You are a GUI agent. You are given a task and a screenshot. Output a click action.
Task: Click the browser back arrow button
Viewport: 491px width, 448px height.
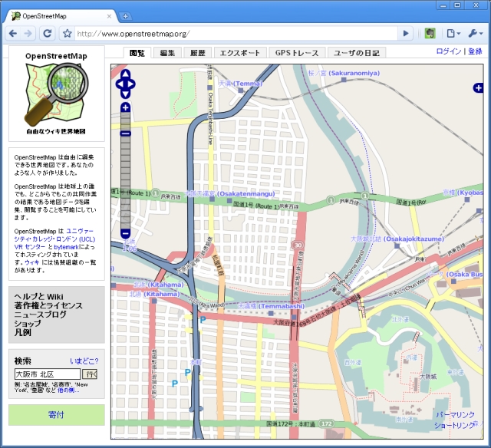[13, 34]
